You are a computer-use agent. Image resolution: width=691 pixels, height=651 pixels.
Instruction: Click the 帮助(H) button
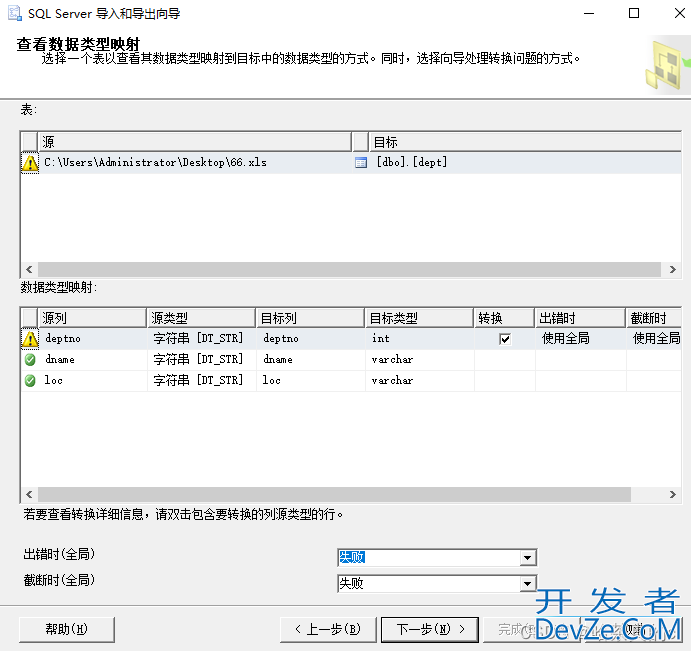pyautogui.click(x=67, y=629)
